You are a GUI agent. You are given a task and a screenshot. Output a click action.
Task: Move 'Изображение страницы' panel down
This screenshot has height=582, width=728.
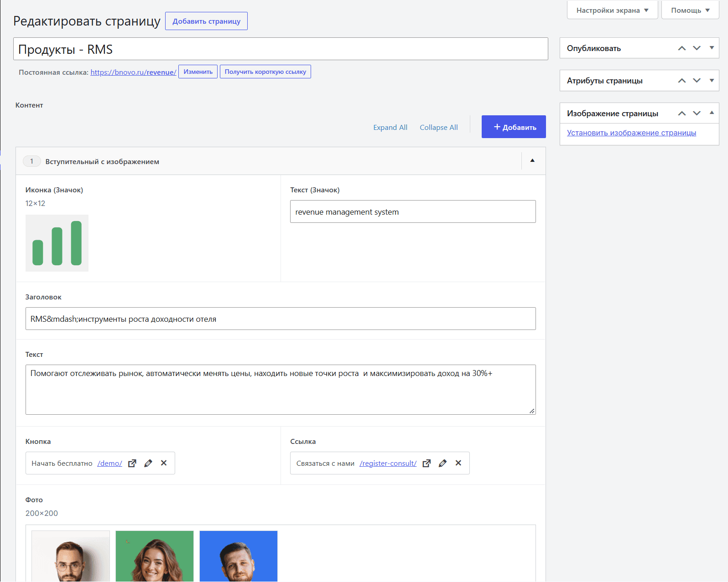click(x=697, y=113)
